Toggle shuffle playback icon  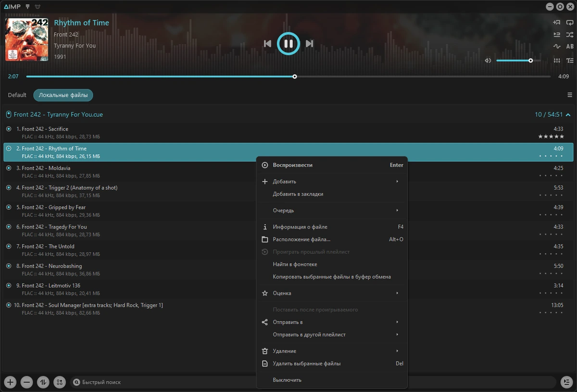pos(570,35)
